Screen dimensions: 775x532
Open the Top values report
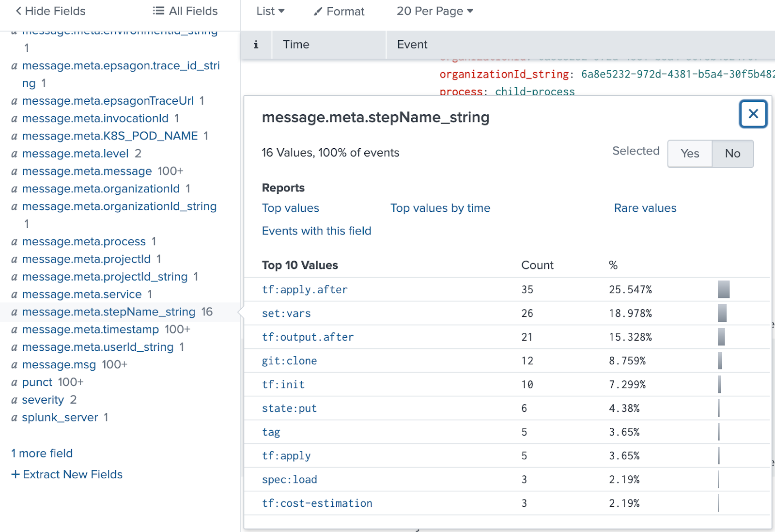pyautogui.click(x=291, y=208)
